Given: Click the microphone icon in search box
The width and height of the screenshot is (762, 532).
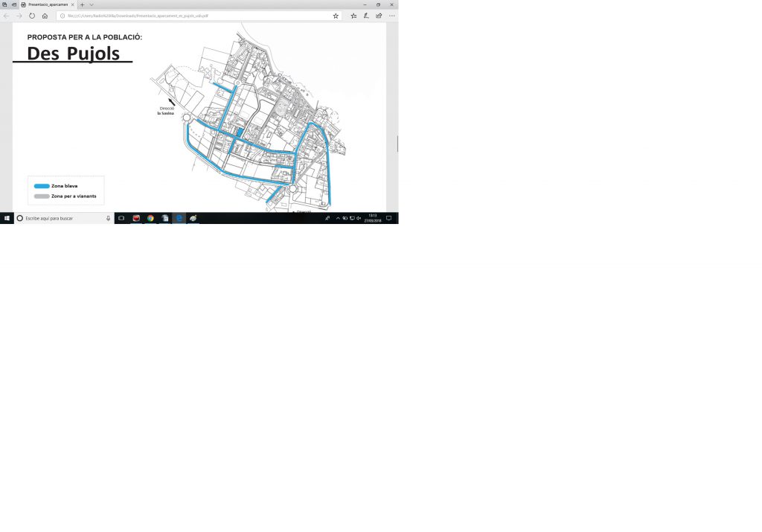Looking at the screenshot, I should point(108,218).
